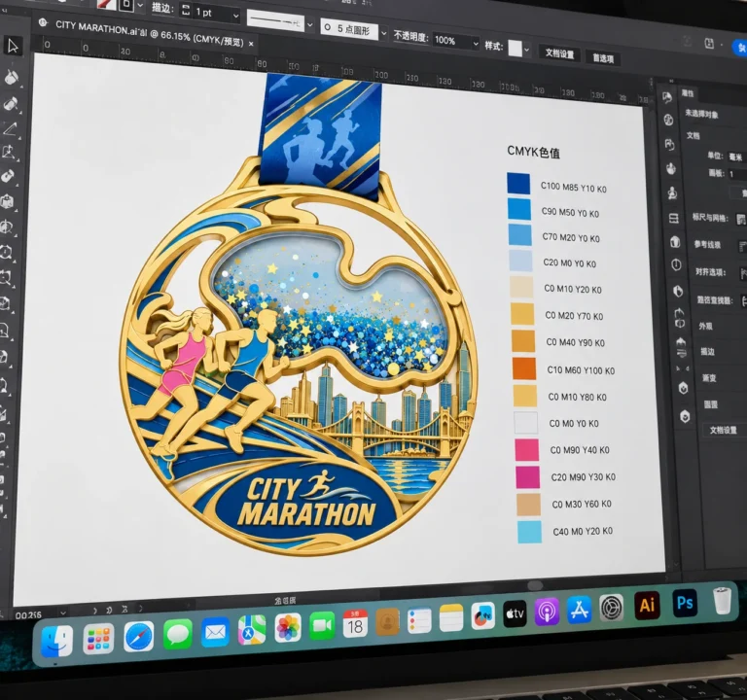
Task: Open the 1 pt stroke weight dropdown
Action: [235, 16]
